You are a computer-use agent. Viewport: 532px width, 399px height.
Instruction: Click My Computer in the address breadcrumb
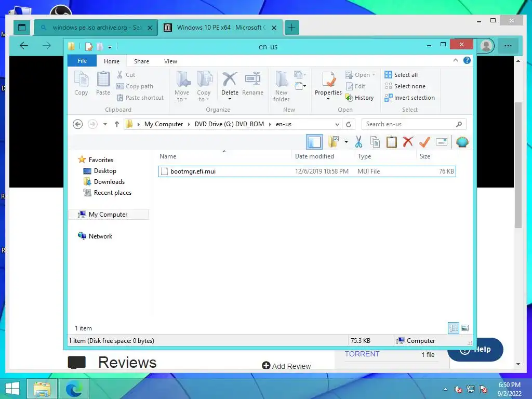tap(164, 124)
